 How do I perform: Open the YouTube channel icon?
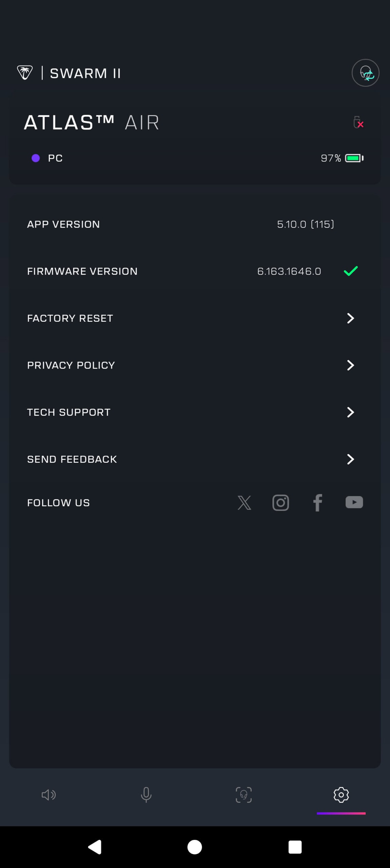click(x=354, y=503)
